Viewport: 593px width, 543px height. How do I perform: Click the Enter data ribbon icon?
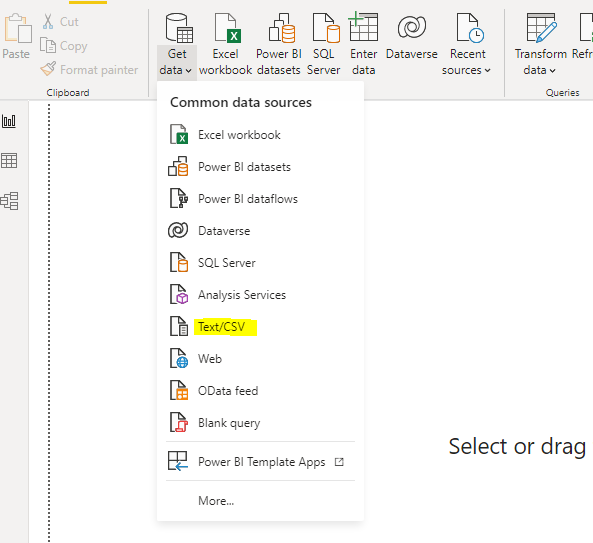tap(363, 44)
